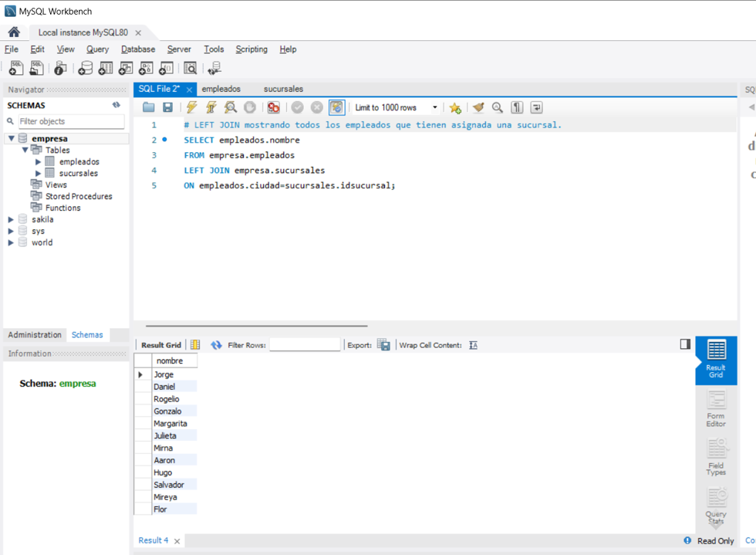Collapse the empresa Tables node
This screenshot has width=756, height=555.
point(25,150)
